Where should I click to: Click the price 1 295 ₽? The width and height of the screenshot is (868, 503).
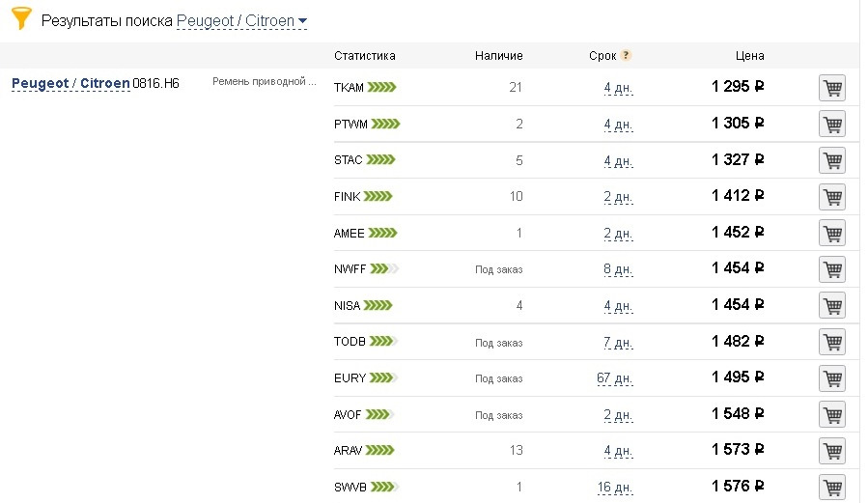coord(738,86)
